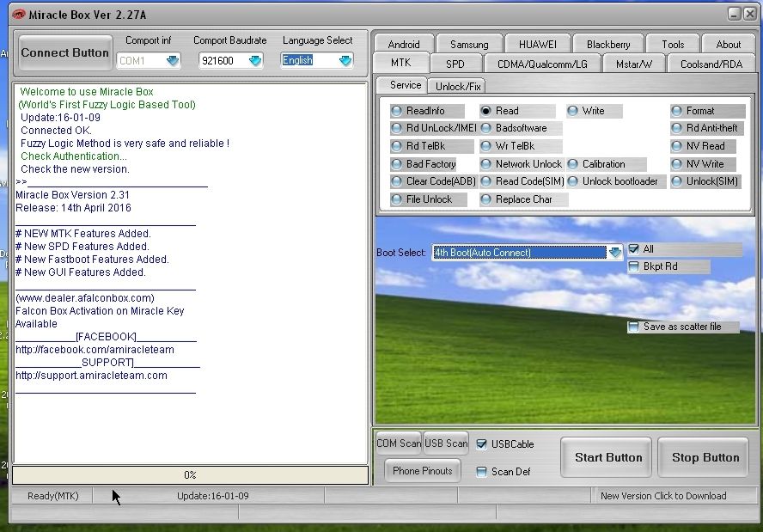Image resolution: width=763 pixels, height=532 pixels.
Task: Enable the Scan Def checkbox
Action: pyautogui.click(x=481, y=472)
